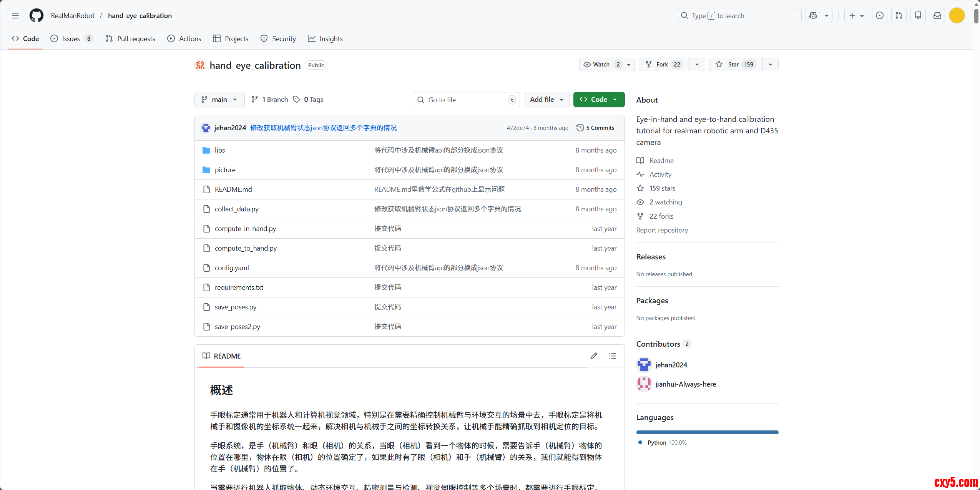The width and height of the screenshot is (980, 490).
Task: Open the README outline list icon
Action: (x=613, y=356)
